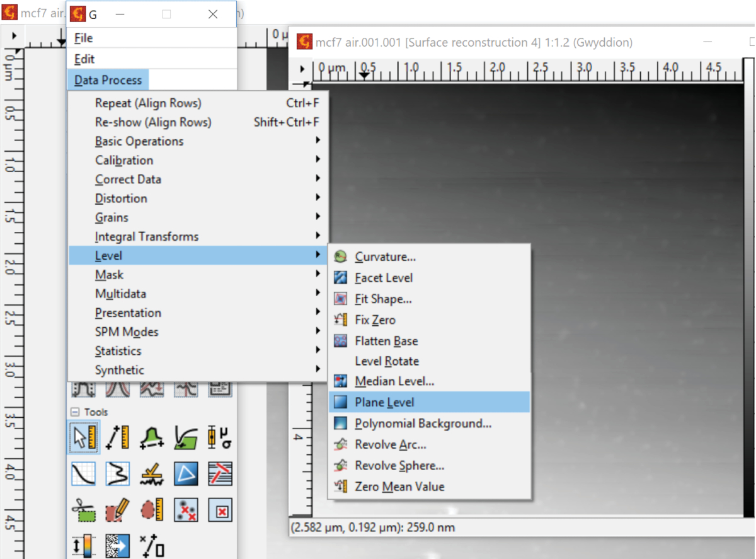Select the Statistical Quantities tool
The height and width of the screenshot is (559, 756).
coord(220,437)
